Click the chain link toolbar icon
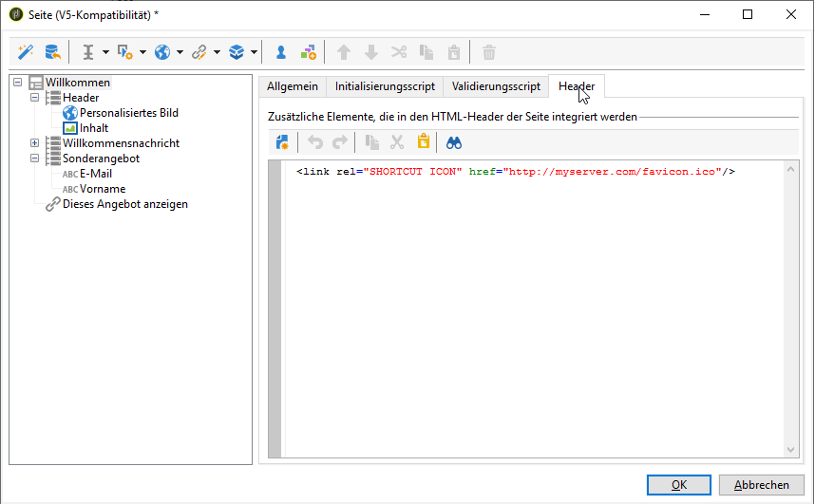Screen dimensions: 815x504 tap(199, 52)
